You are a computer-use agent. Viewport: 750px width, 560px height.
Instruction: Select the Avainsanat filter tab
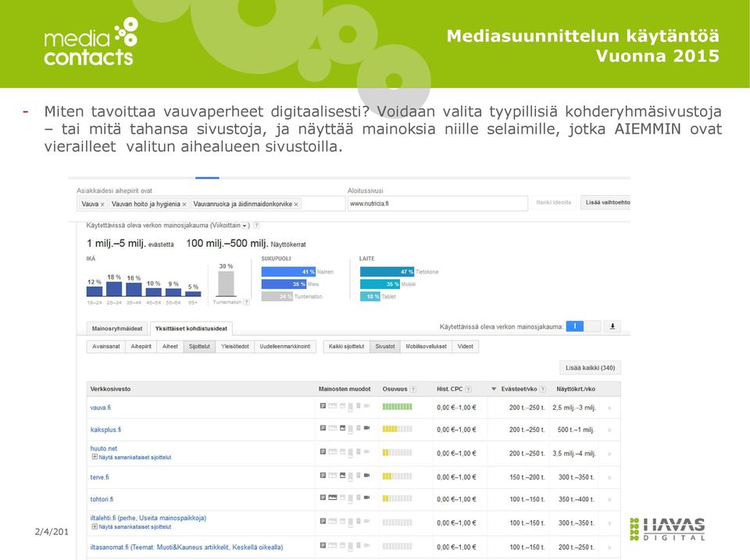click(105, 347)
